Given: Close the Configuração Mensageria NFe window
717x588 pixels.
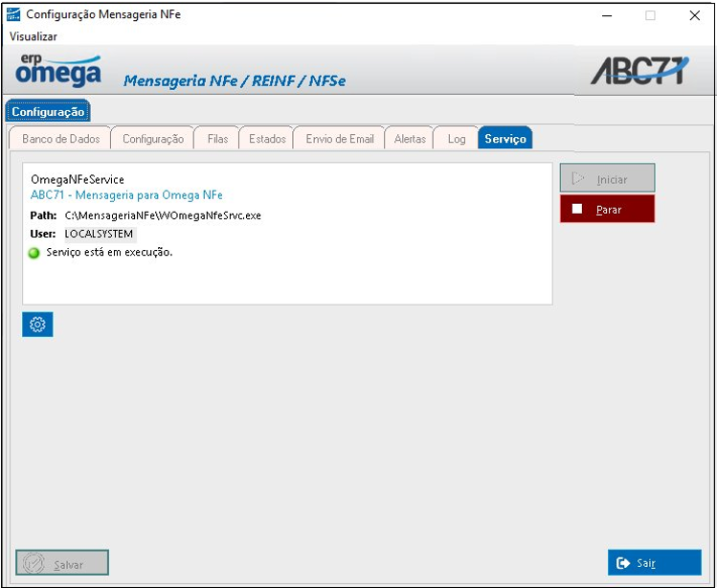Looking at the screenshot, I should [695, 15].
